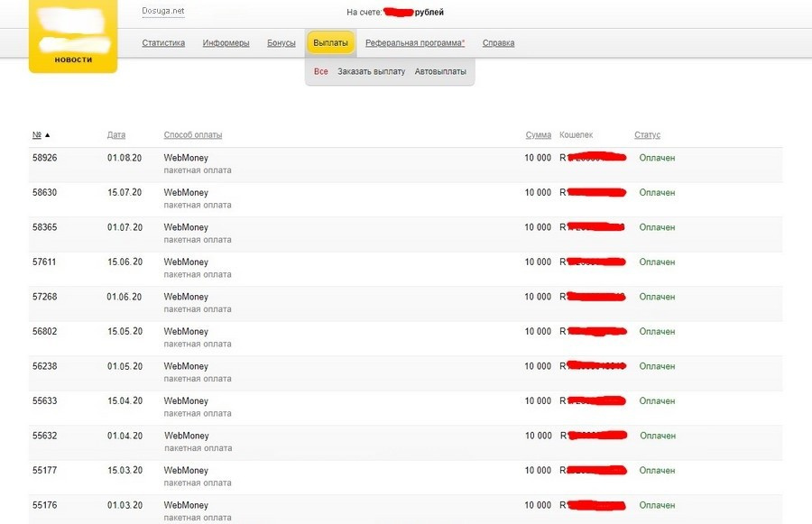Select payout number 55632
The image size is (812, 524).
pos(44,435)
